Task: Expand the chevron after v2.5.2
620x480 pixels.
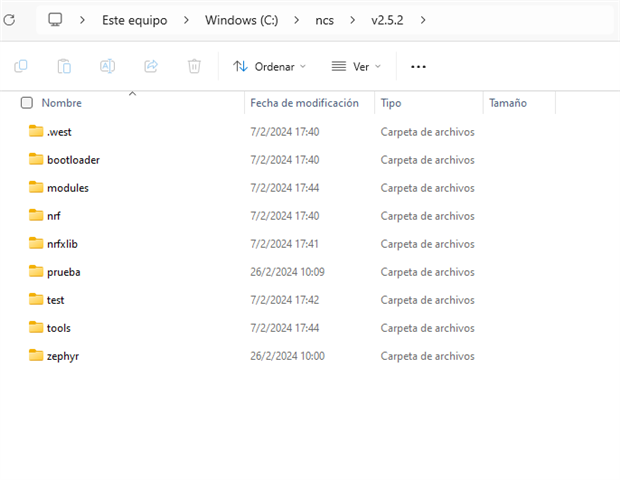Action: point(423,20)
